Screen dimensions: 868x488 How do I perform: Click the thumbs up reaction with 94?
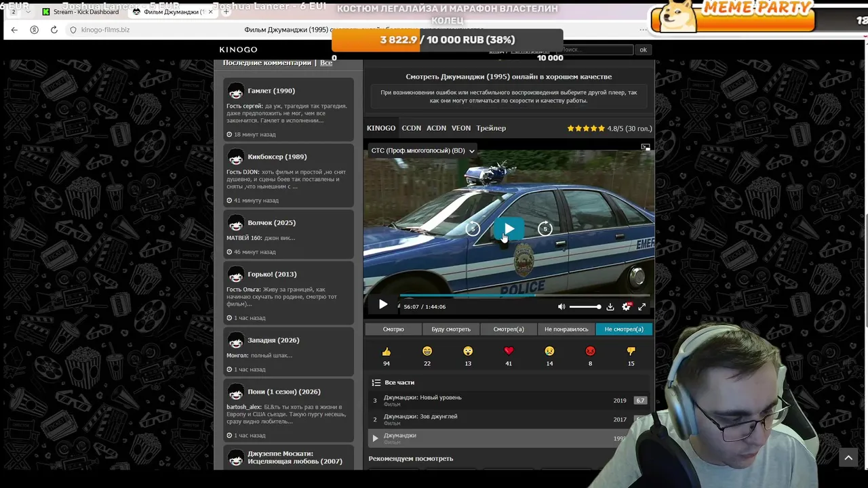pos(387,351)
